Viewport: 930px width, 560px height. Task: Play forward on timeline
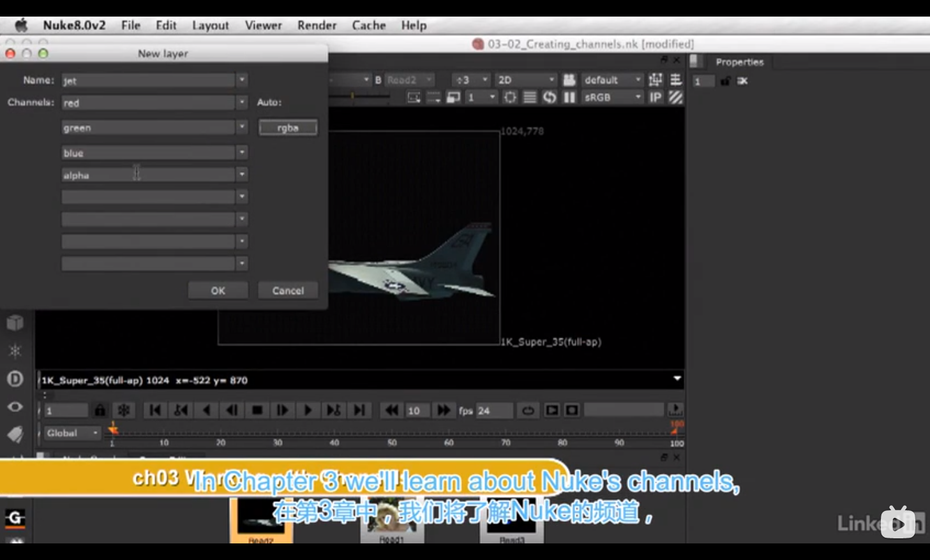[x=308, y=410]
